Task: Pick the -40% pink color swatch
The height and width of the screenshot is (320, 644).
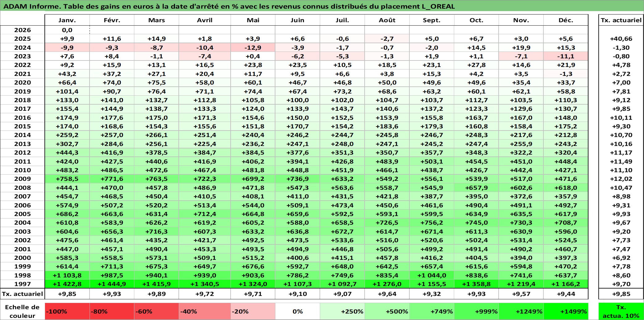Action: (x=205, y=311)
